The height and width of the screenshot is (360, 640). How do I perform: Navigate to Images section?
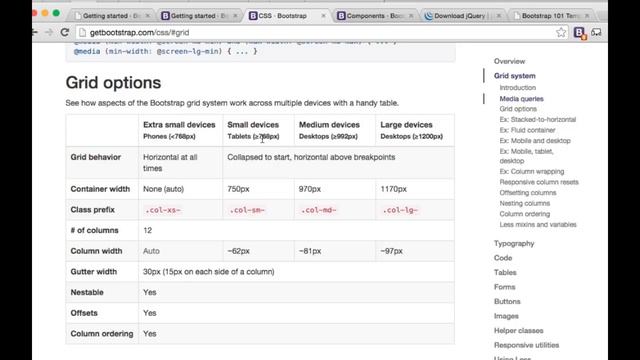pyautogui.click(x=506, y=316)
